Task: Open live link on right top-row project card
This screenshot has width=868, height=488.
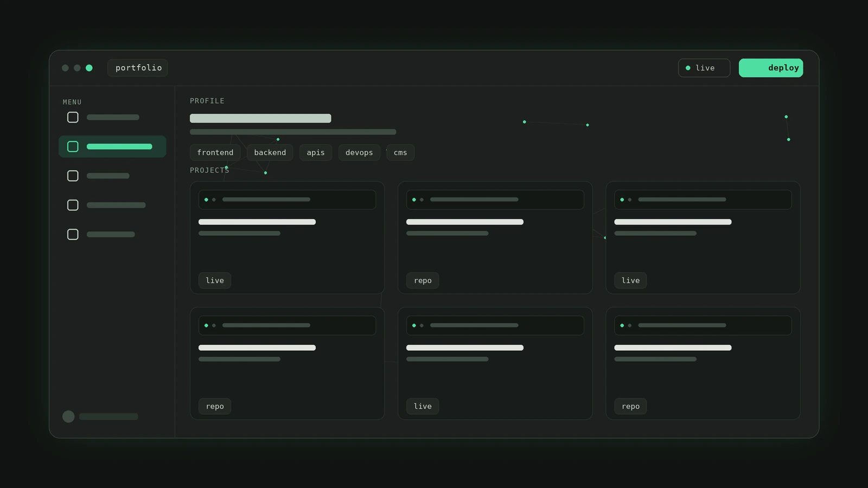Action: click(630, 280)
